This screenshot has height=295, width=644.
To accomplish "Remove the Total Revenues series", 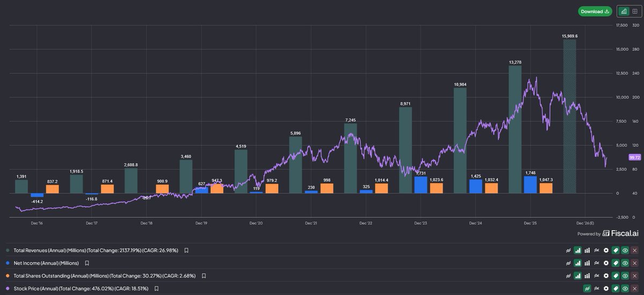I will pos(635,250).
